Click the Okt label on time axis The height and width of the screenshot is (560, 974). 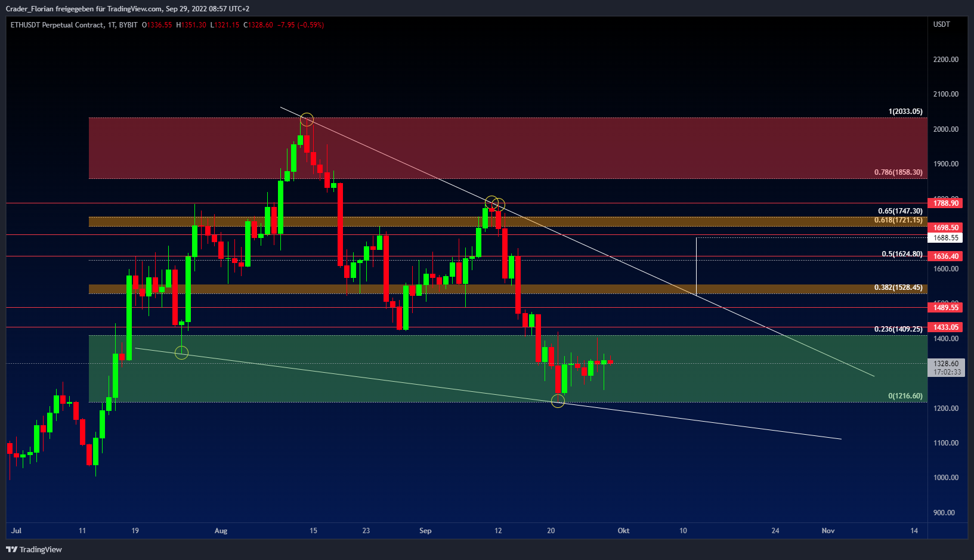click(x=623, y=531)
